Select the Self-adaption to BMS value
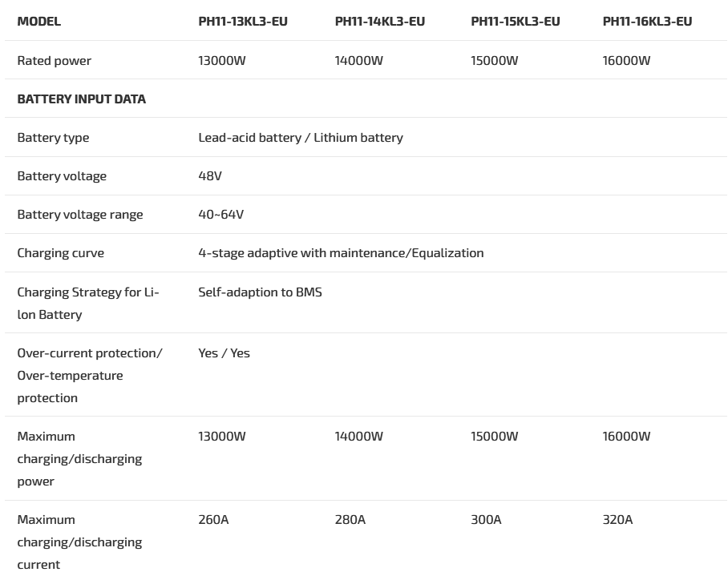 pyautogui.click(x=260, y=292)
